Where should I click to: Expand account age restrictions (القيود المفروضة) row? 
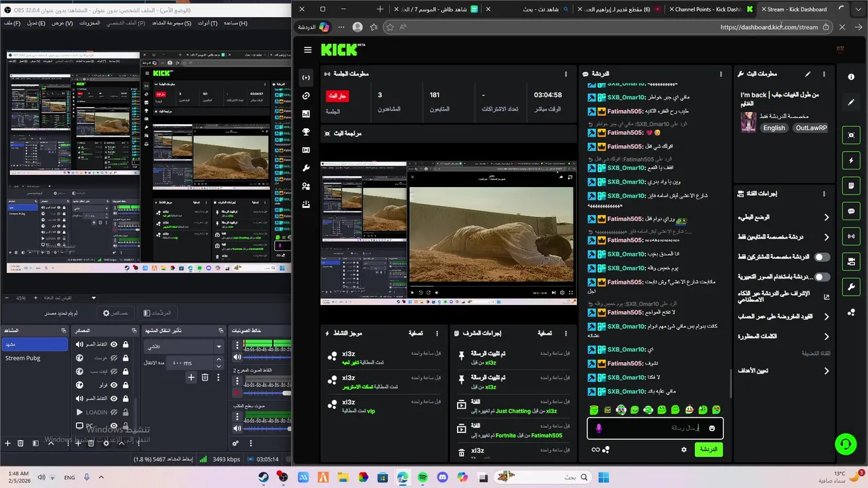[x=785, y=317]
